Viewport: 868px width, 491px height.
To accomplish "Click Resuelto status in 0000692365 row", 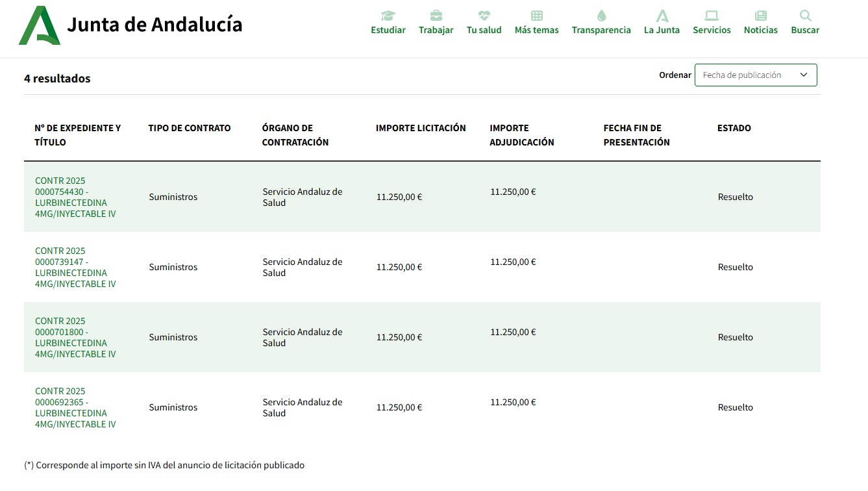I will [736, 407].
